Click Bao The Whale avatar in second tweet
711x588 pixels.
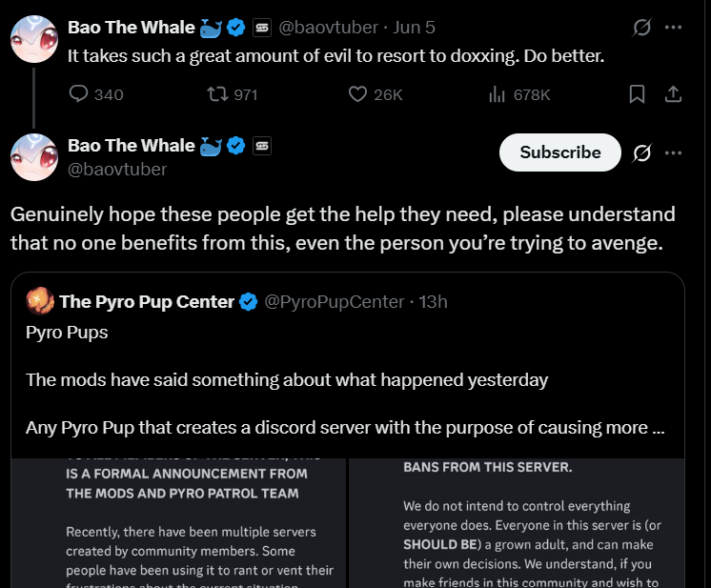34,157
